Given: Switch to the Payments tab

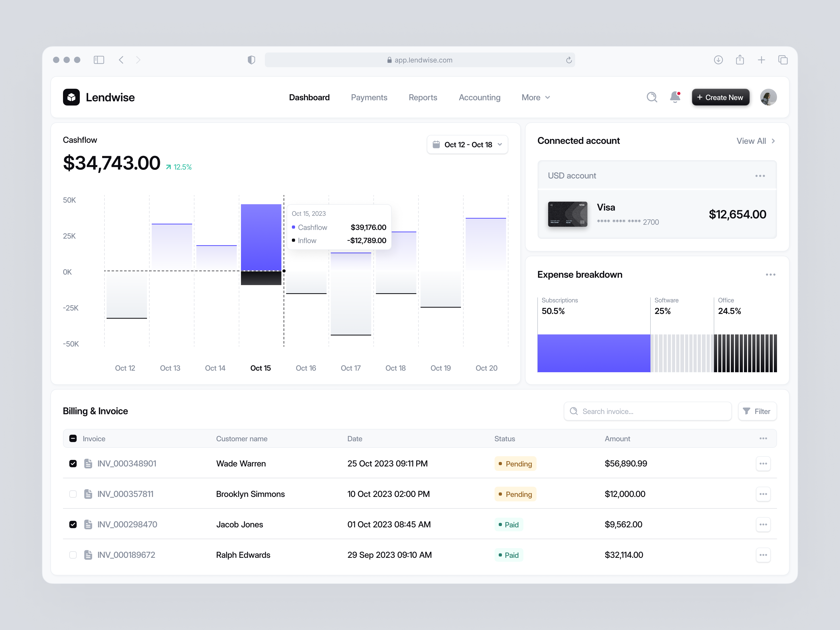Looking at the screenshot, I should [x=369, y=97].
